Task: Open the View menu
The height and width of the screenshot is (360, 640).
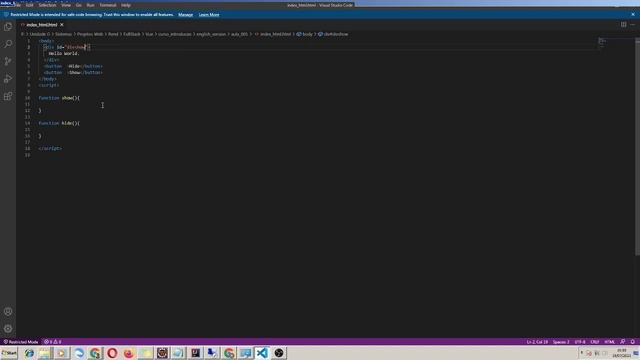Action: pos(66,5)
